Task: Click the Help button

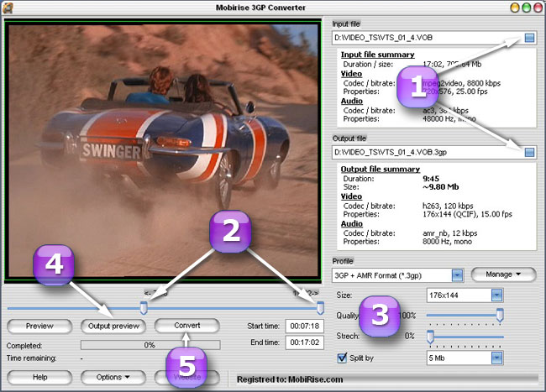Action: coord(39,378)
